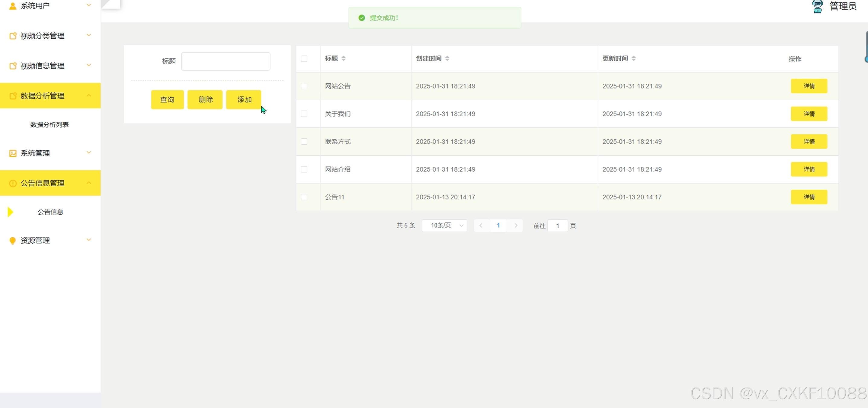Click the 资源管理 lightbulb icon

[13, 241]
